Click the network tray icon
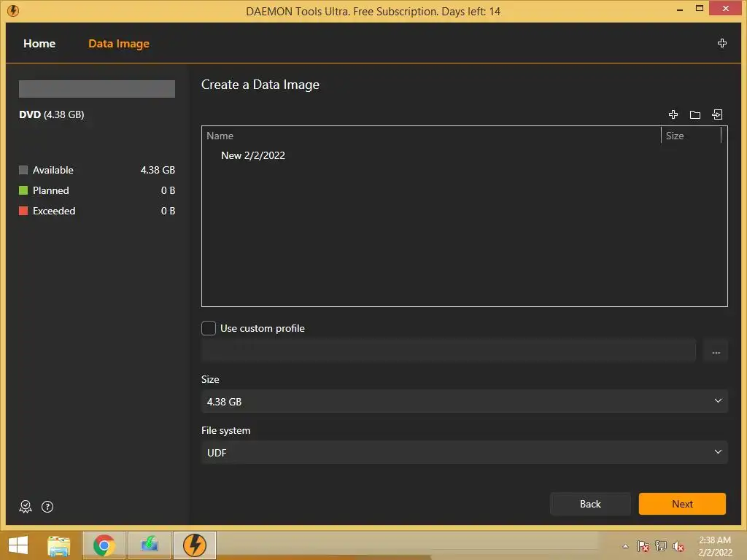This screenshot has width=747, height=560. coord(661,546)
